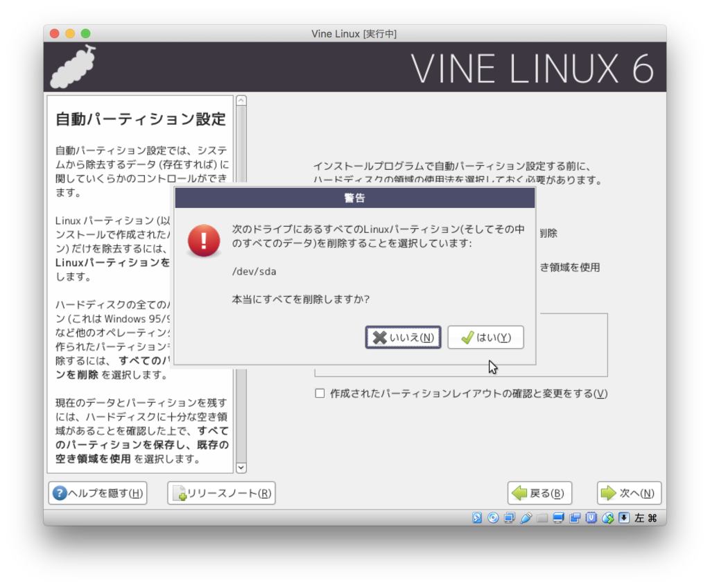Image resolution: width=710 pixels, height=588 pixels.
Task: Click the VirtualBox hard disk activity icon
Action: 477,518
